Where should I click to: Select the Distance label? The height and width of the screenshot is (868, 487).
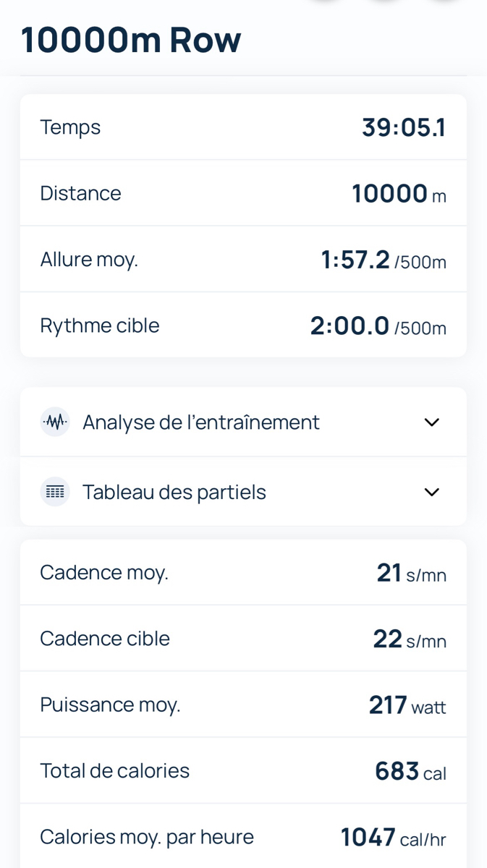click(80, 193)
